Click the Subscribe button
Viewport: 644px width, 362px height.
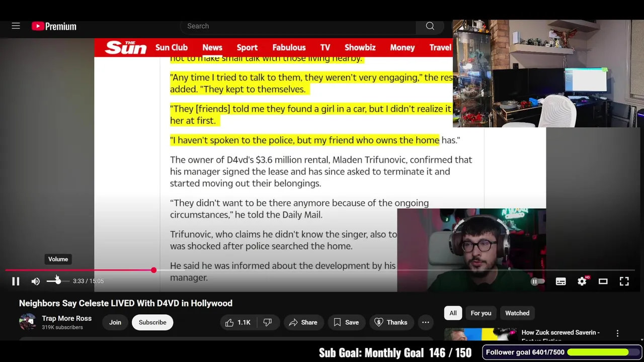[152, 322]
